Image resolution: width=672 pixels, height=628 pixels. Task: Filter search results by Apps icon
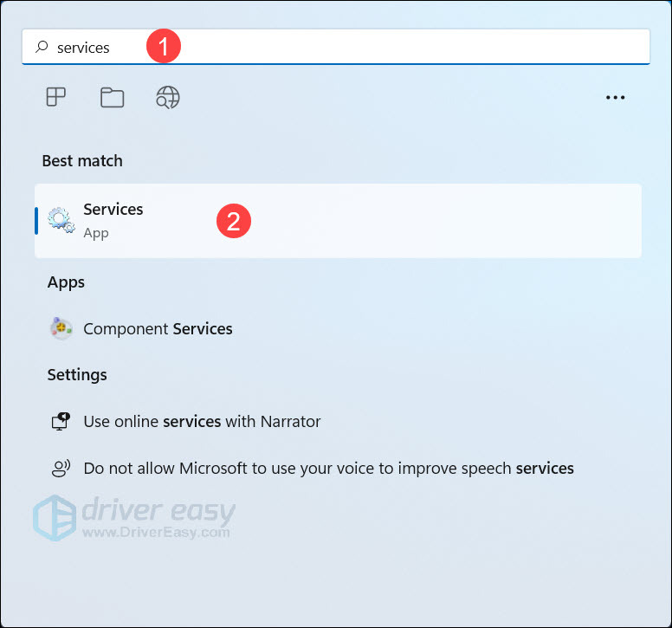[56, 98]
